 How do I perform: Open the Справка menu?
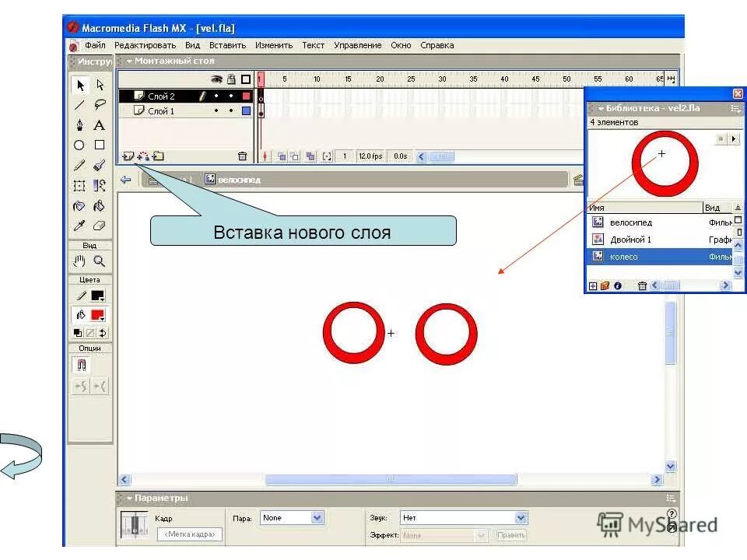click(x=437, y=45)
